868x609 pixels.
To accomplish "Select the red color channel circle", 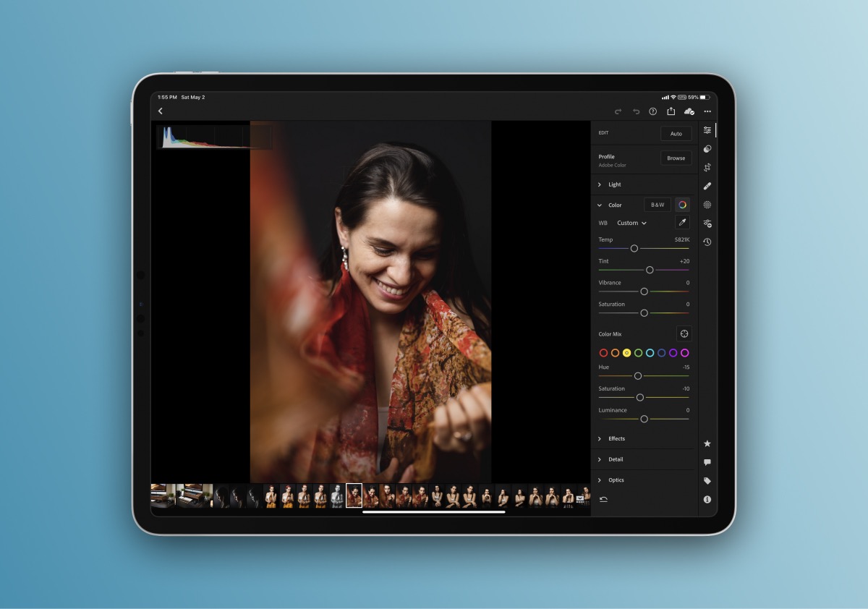I will 603,353.
